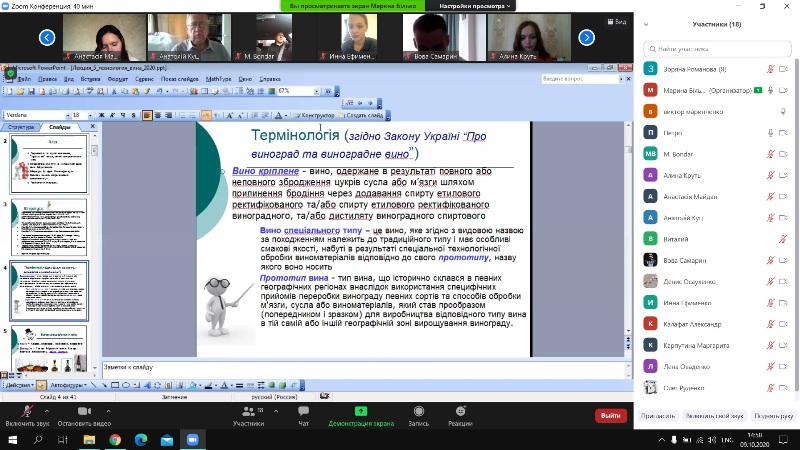Open the Правка menu
Image resolution: width=800 pixels, height=450 pixels.
[x=47, y=79]
